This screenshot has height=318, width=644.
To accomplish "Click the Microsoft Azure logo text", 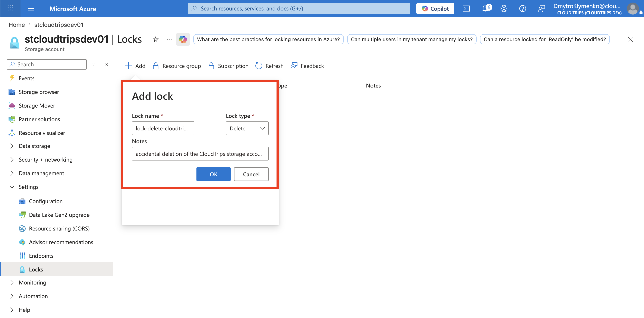I will point(73,9).
